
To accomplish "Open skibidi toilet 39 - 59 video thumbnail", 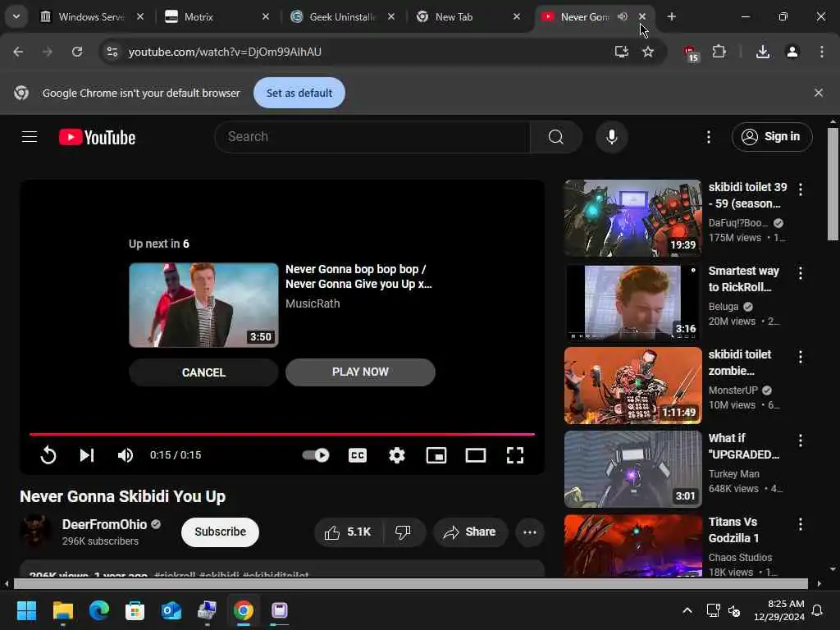I will pos(632,217).
